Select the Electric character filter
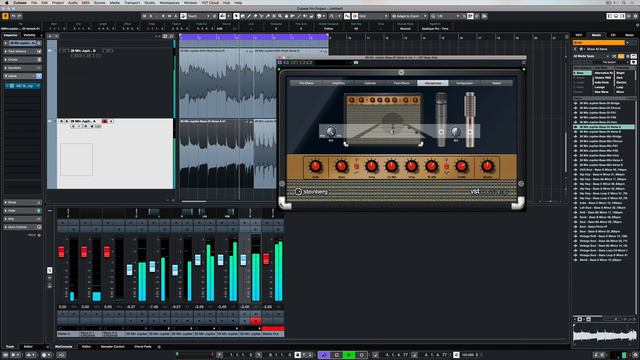 coord(622,82)
